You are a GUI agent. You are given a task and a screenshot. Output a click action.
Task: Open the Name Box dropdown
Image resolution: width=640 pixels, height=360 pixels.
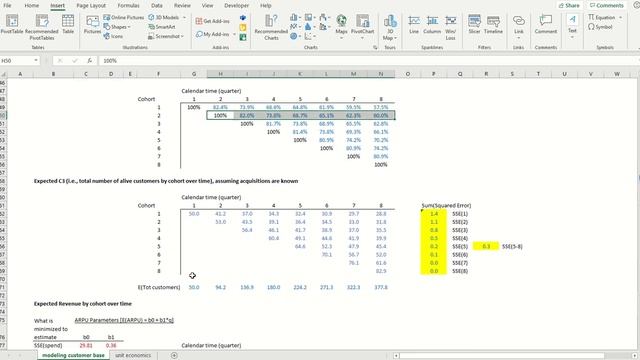pyautogui.click(x=36, y=61)
